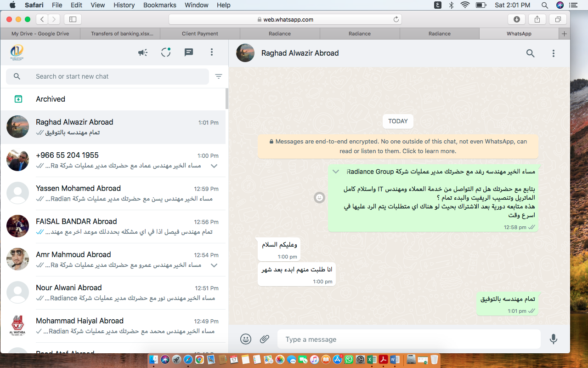Open Google Chrome from the Dock
Screen dimensions: 588x368
pos(199,359)
